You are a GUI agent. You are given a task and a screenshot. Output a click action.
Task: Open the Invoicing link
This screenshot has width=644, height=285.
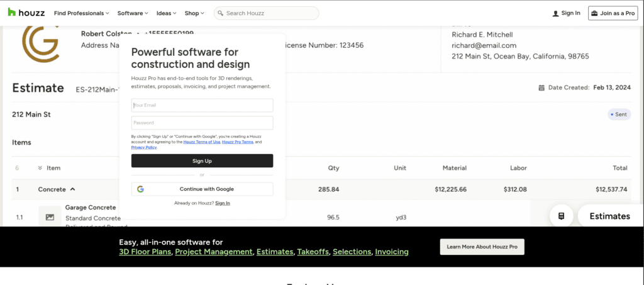[x=392, y=252]
